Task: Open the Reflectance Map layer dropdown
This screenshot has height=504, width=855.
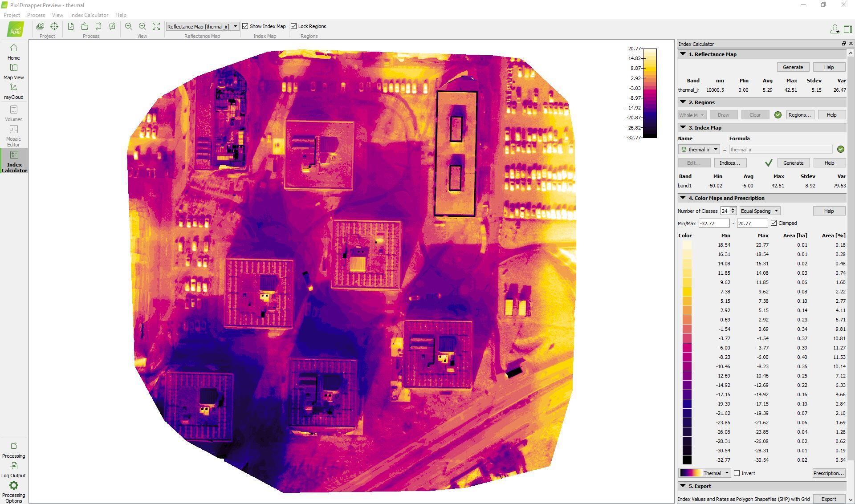Action: [x=202, y=26]
